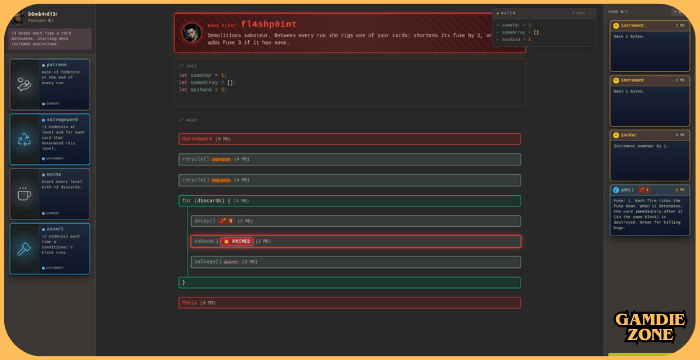Click the incVar card's yellow icon

(x=616, y=135)
